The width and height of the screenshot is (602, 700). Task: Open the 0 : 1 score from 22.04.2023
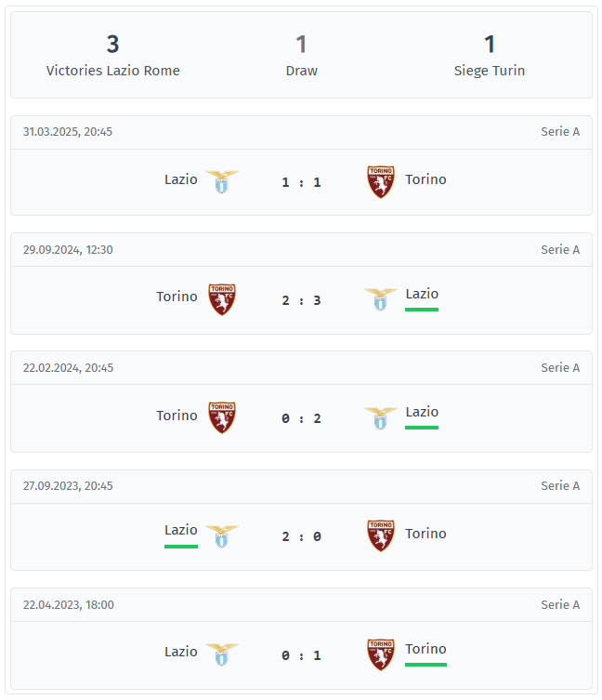point(301,655)
